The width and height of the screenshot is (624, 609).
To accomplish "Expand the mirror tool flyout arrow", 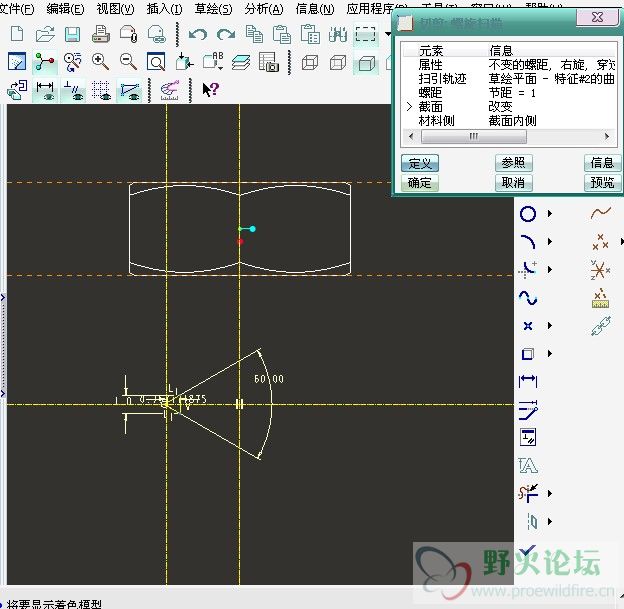I will pyautogui.click(x=550, y=521).
